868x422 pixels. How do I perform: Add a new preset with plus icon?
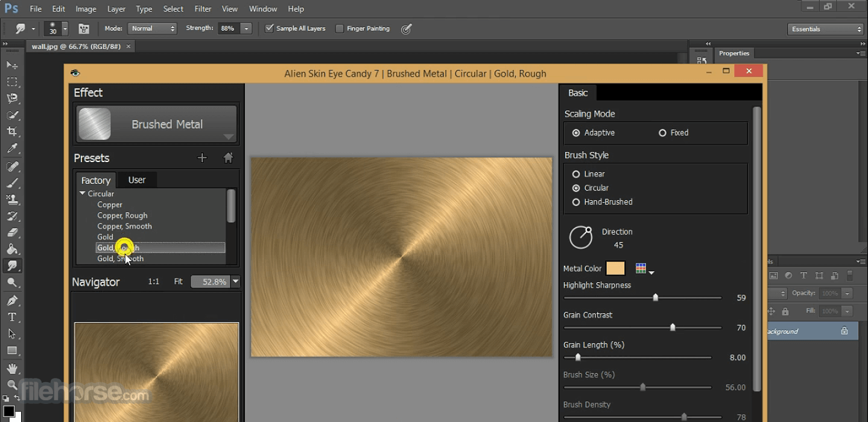click(202, 158)
